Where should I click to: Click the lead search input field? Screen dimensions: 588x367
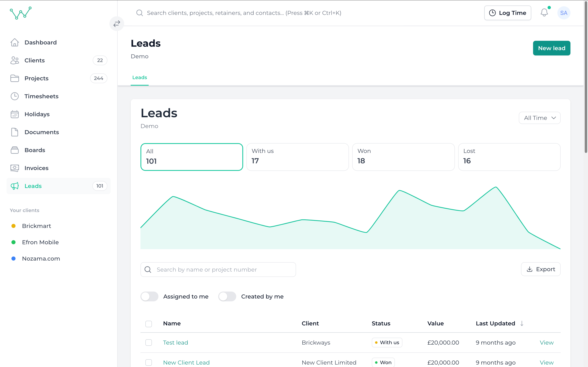(x=218, y=269)
